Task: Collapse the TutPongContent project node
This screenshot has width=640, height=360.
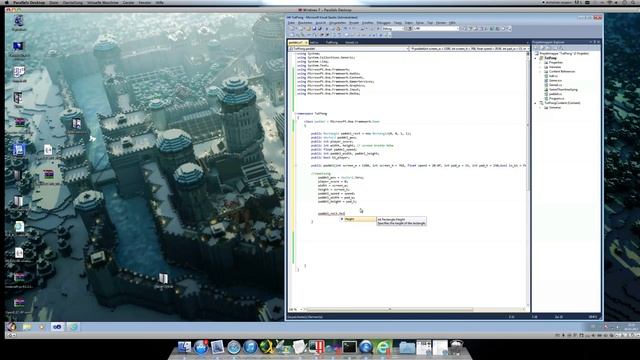Action: click(x=536, y=103)
